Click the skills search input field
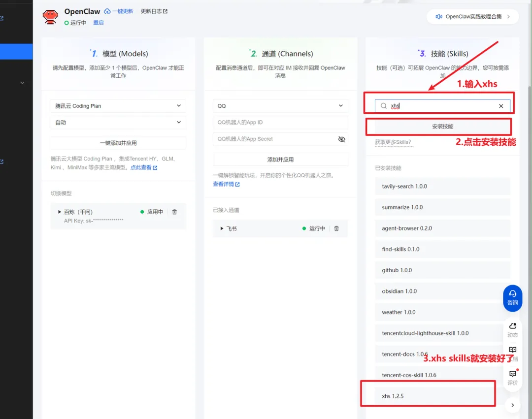 click(442, 106)
